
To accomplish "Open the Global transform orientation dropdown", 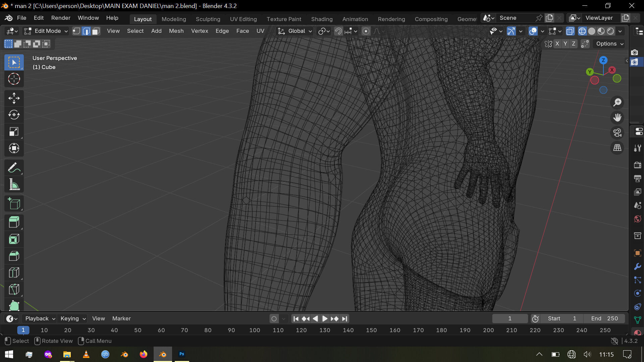I will pos(295,31).
